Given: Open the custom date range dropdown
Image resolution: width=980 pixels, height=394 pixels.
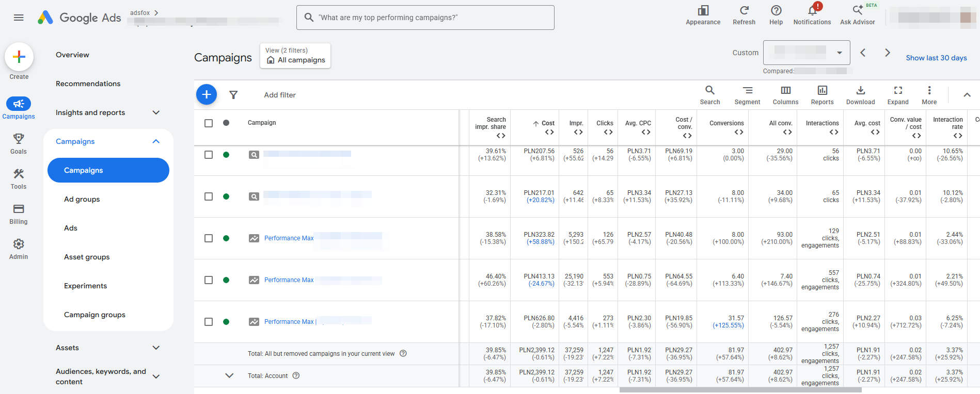Looking at the screenshot, I should tap(807, 53).
